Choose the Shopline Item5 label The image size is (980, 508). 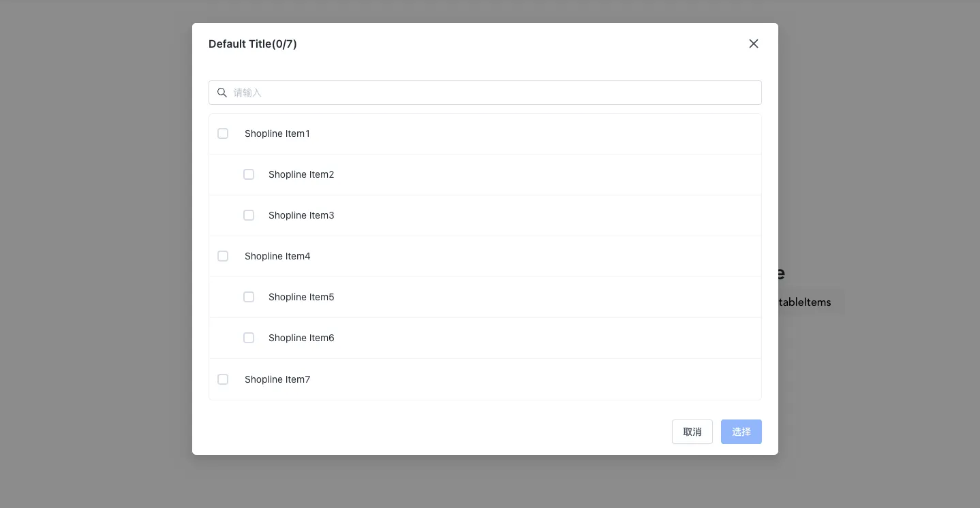tap(301, 297)
